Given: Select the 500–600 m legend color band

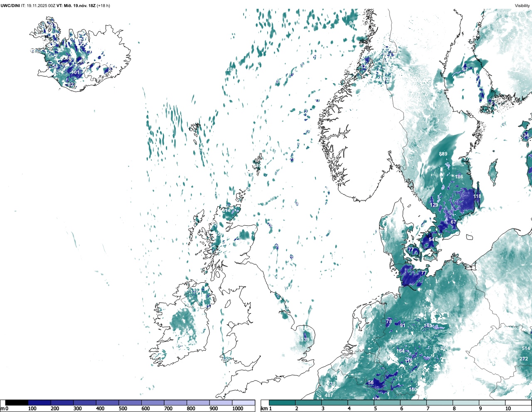Looking at the screenshot, I should pyautogui.click(x=130, y=402).
